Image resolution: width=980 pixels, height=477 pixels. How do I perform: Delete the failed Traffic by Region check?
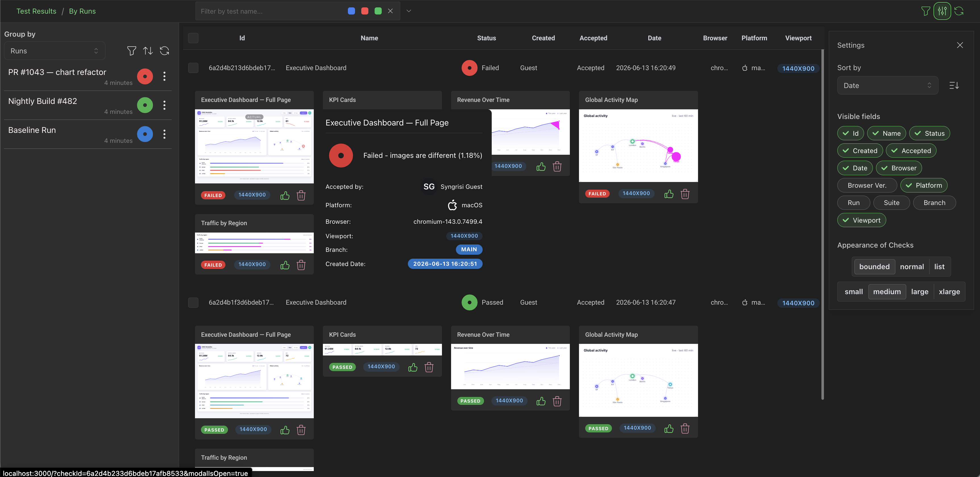point(301,265)
